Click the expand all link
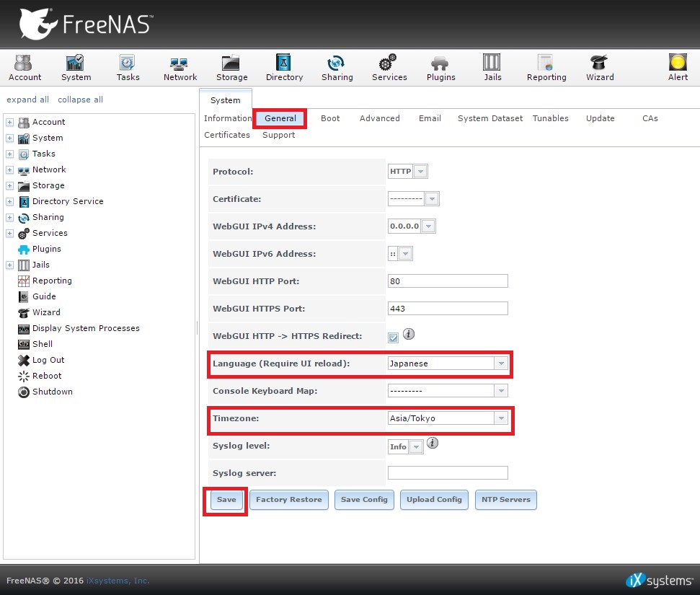Image resolution: width=700 pixels, height=595 pixels. pos(27,100)
